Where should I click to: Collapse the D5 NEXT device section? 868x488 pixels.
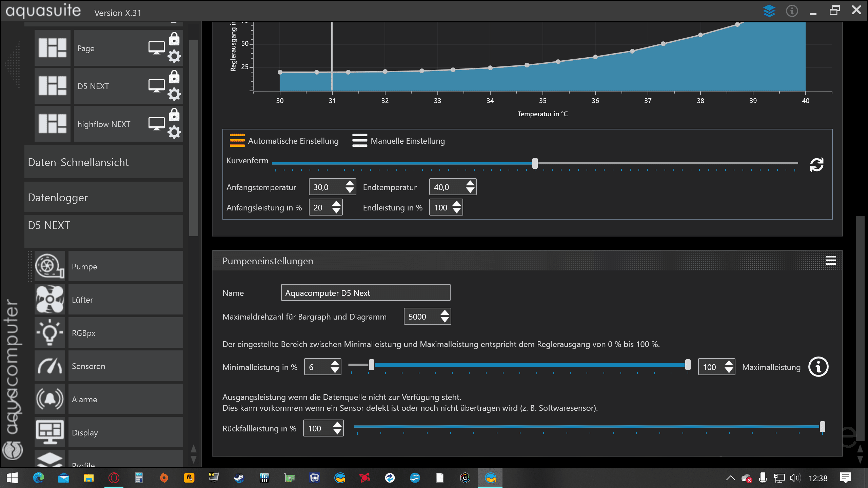(104, 231)
